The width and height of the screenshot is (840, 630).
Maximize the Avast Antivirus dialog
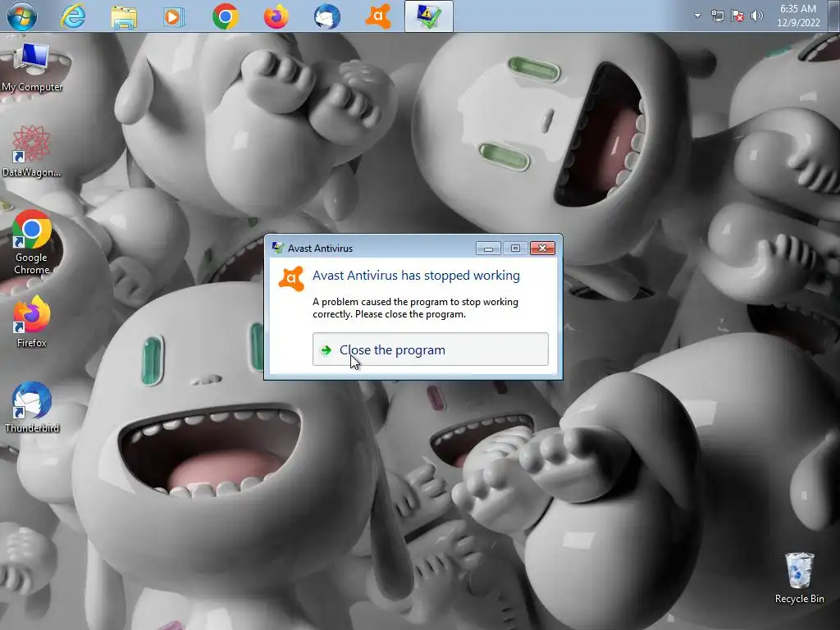click(x=515, y=248)
